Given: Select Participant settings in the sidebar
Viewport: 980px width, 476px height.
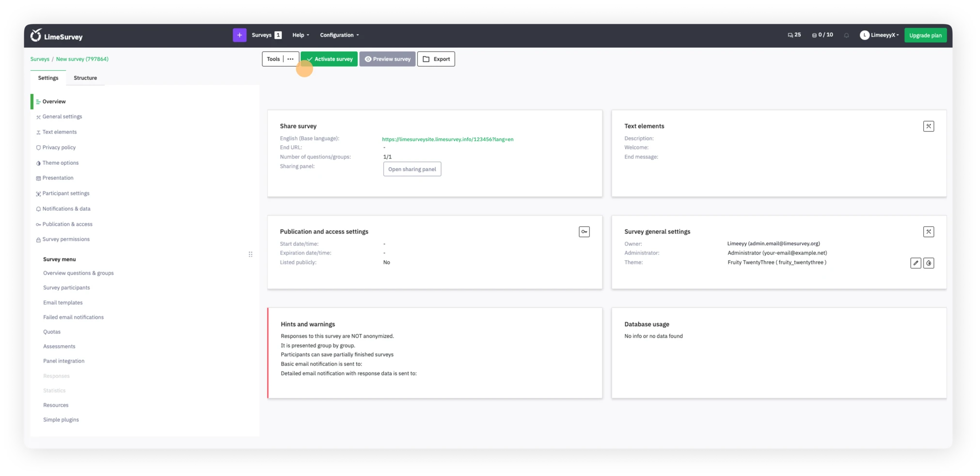Looking at the screenshot, I should click(66, 193).
